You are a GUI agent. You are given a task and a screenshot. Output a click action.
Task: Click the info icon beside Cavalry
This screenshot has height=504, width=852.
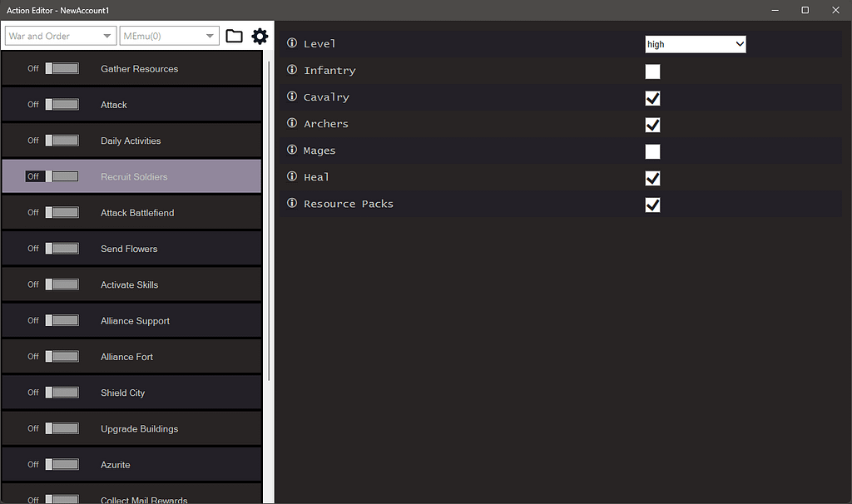[x=290, y=96]
